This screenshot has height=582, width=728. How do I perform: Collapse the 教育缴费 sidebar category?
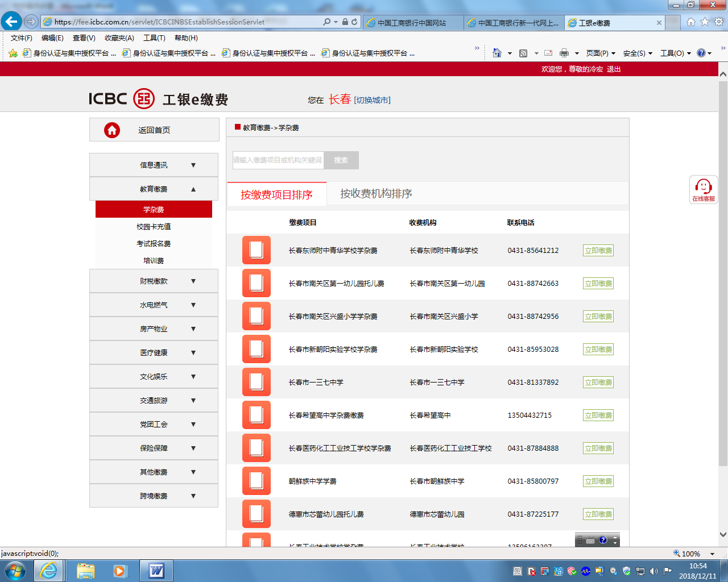pyautogui.click(x=154, y=189)
